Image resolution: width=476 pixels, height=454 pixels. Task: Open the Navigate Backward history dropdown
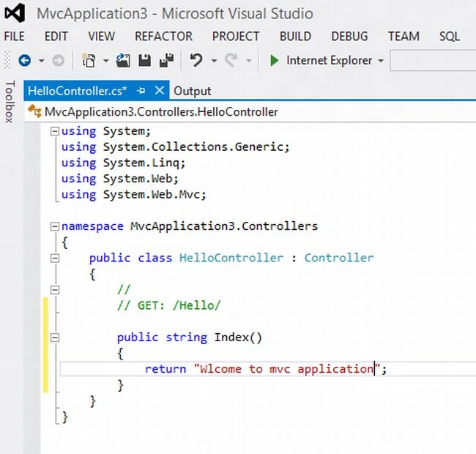click(x=41, y=61)
